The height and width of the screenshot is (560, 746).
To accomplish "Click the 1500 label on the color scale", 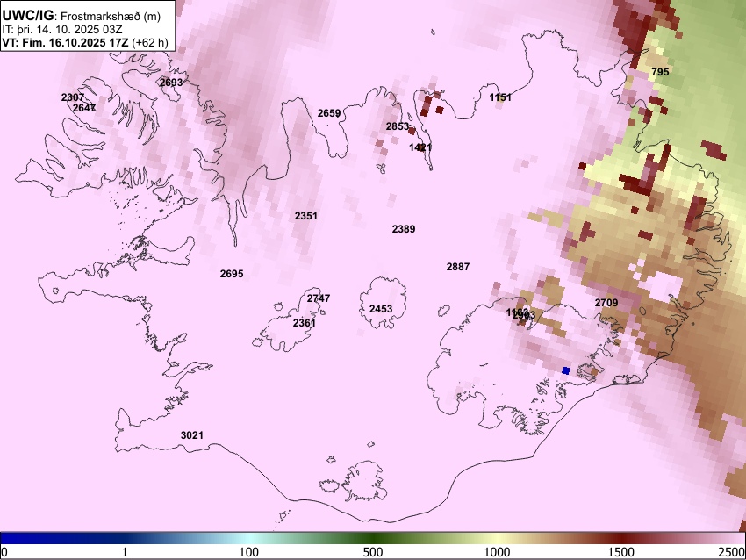I will [622, 552].
